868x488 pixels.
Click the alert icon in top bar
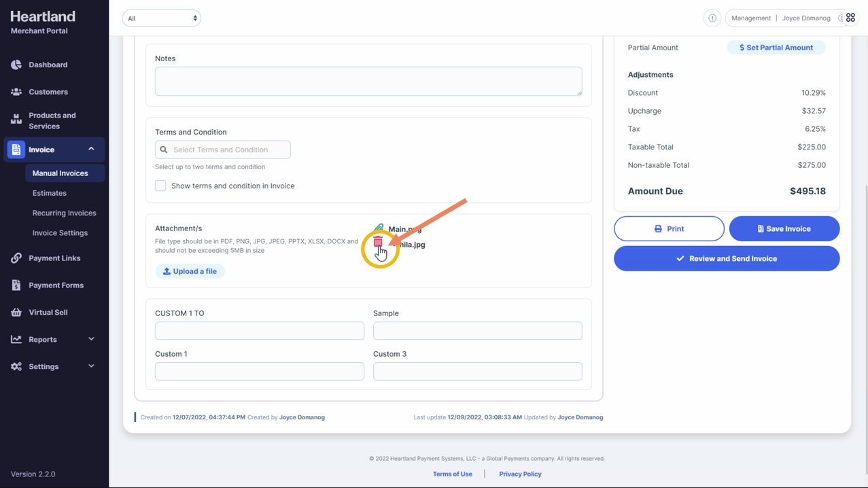(x=712, y=18)
